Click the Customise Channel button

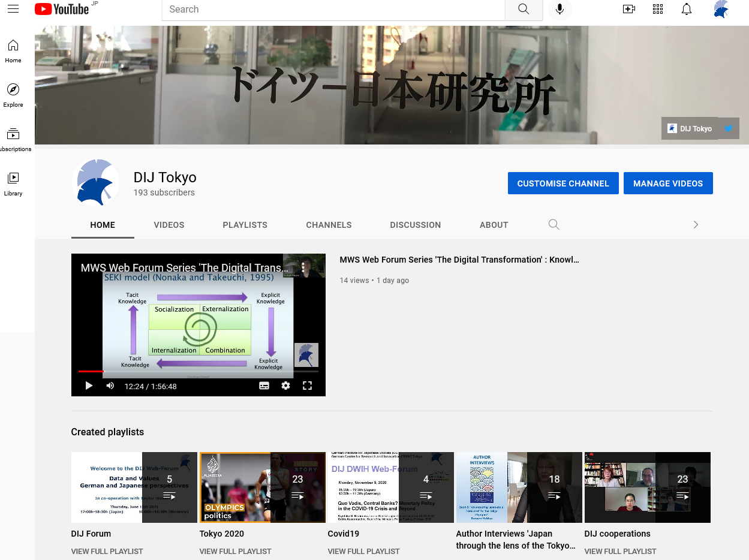point(563,183)
